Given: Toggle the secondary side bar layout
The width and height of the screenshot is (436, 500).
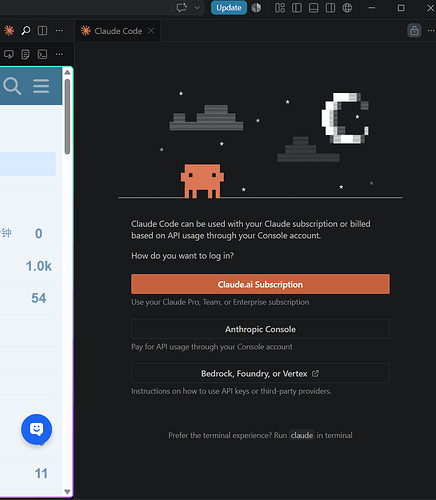Looking at the screenshot, I should click(x=330, y=8).
